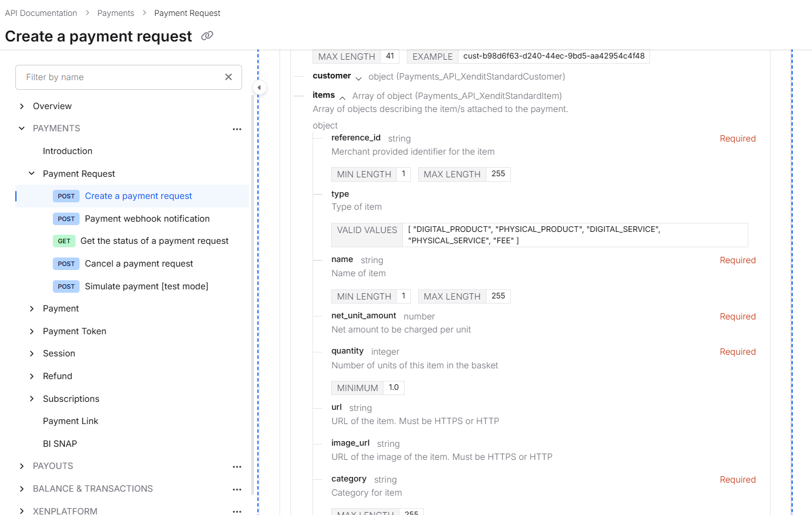Viewport: 812px width, 515px height.
Task: Expand the Payment Token section
Action: tap(32, 331)
